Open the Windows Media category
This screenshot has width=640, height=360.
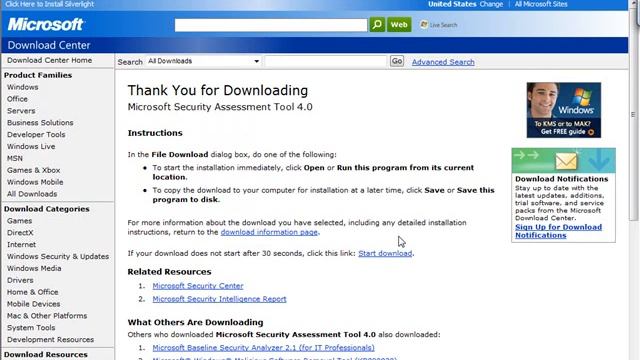(34, 268)
